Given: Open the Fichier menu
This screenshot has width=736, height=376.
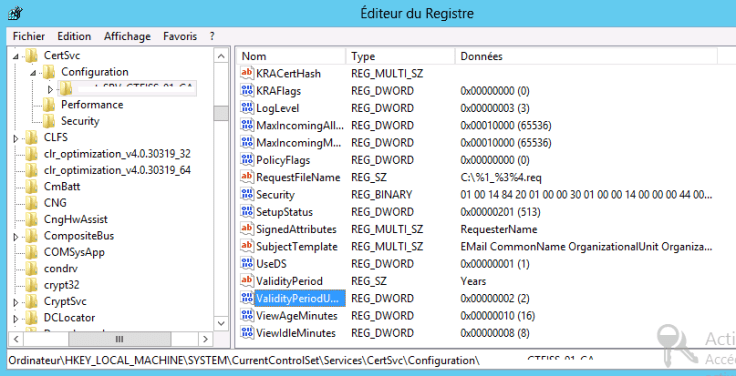Looking at the screenshot, I should click(x=29, y=36).
